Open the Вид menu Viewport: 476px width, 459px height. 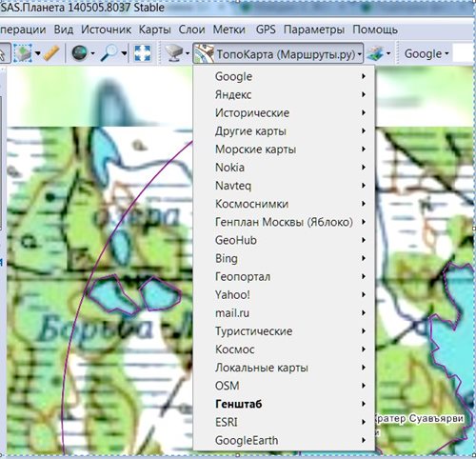coord(64,30)
